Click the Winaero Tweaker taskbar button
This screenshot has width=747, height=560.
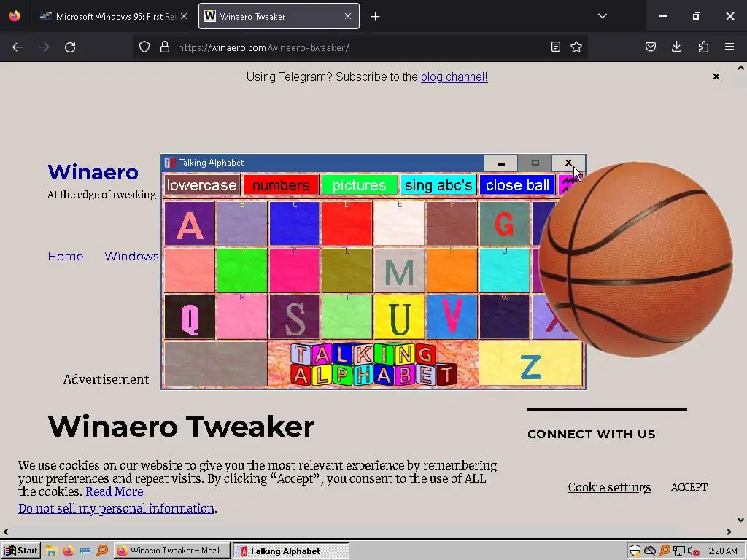pyautogui.click(x=172, y=551)
